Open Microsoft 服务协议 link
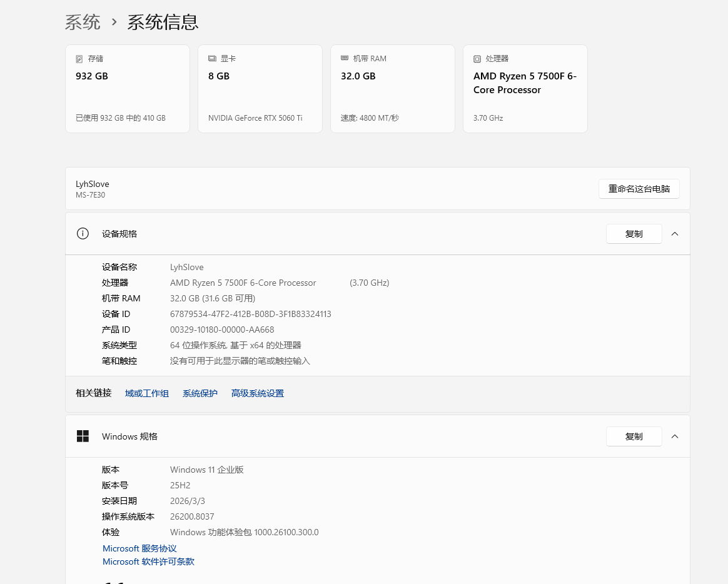728x584 pixels. (x=139, y=548)
